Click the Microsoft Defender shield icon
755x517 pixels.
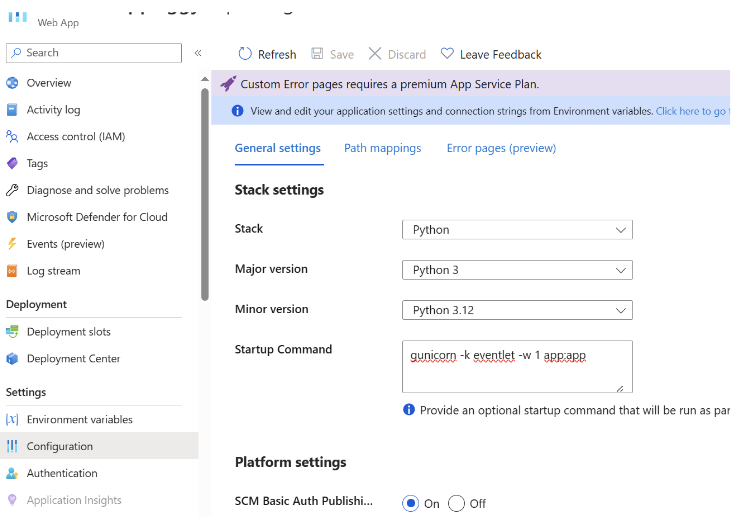pos(12,217)
